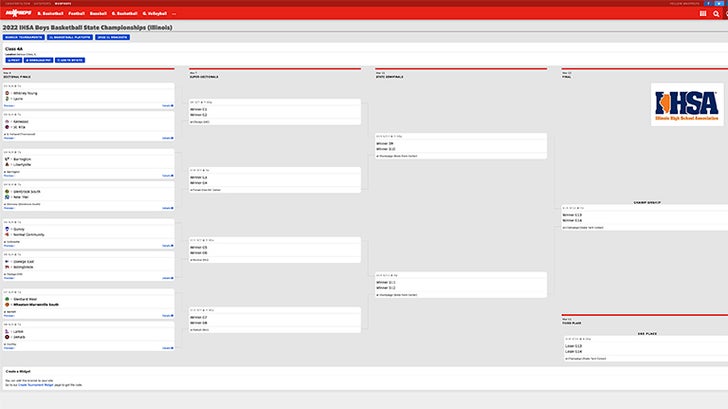The image size is (728, 409).
Task: Open the Football nav item
Action: [x=77, y=13]
